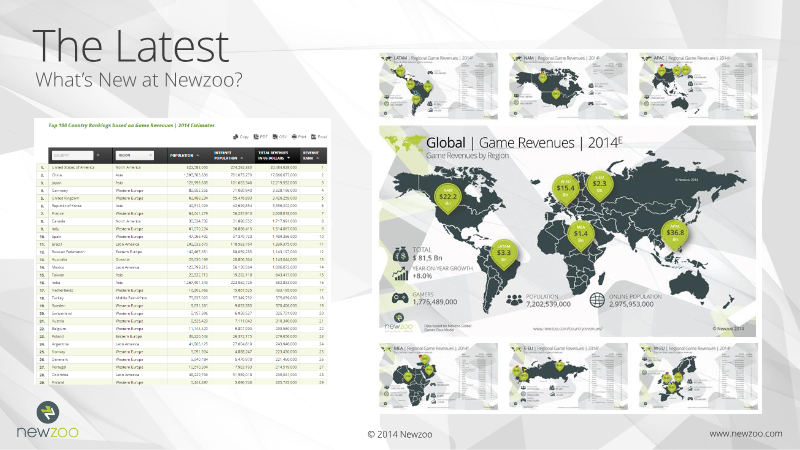Click the Japan row in the table
This screenshot has width=800, height=450.
tap(182, 183)
